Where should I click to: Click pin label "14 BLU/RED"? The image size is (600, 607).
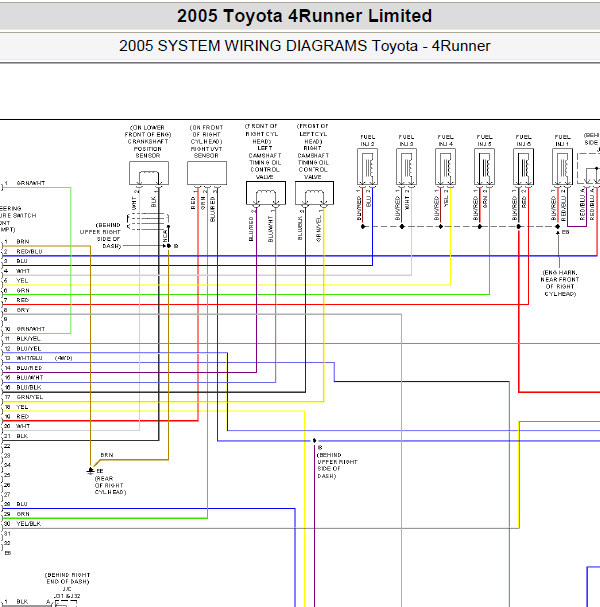coord(24,368)
